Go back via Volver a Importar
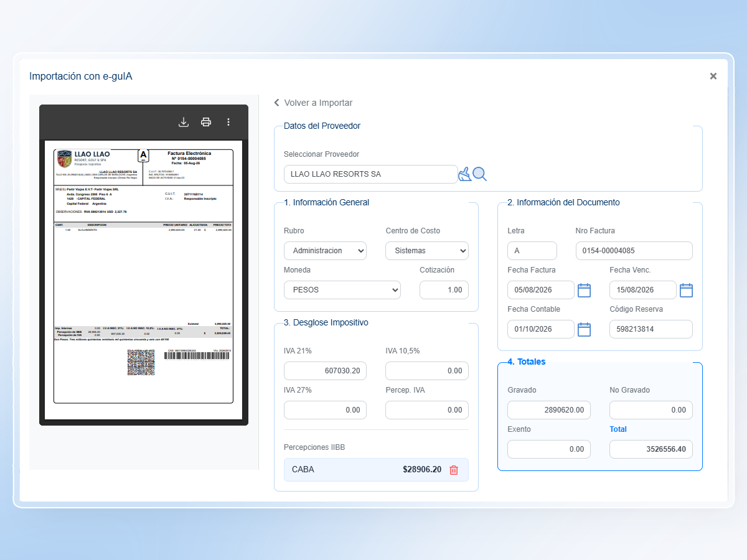This screenshot has width=747, height=560. point(313,103)
